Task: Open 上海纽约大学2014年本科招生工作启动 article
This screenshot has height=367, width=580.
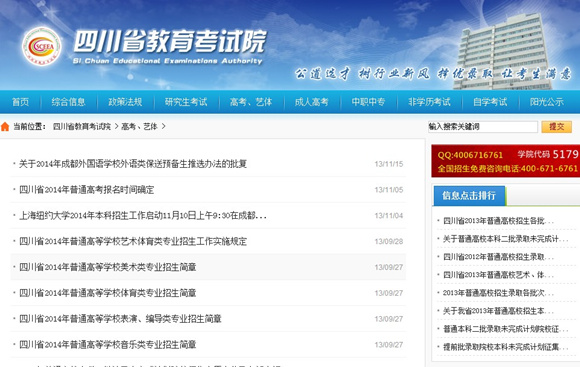Action: pyautogui.click(x=143, y=215)
